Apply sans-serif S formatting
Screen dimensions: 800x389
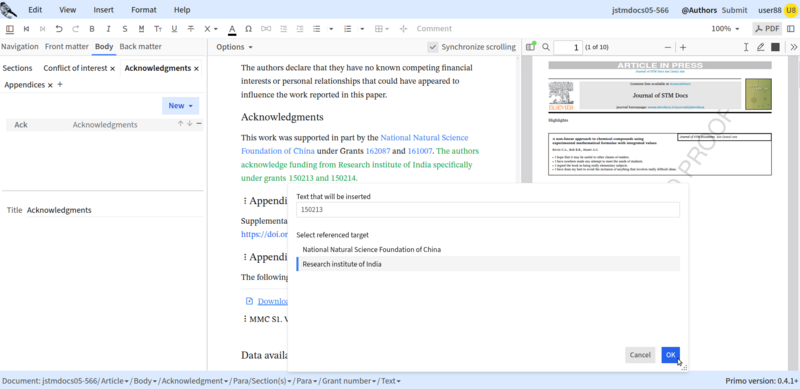point(124,29)
